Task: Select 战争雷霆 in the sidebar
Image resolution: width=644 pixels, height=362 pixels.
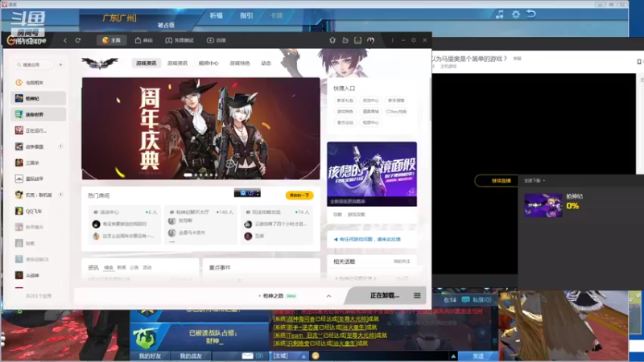Action: click(x=35, y=146)
